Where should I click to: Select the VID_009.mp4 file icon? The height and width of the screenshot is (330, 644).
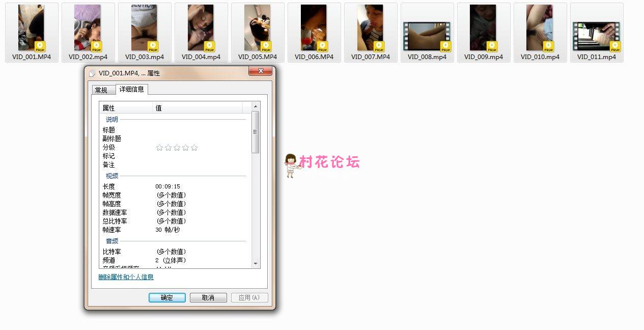coord(483,28)
